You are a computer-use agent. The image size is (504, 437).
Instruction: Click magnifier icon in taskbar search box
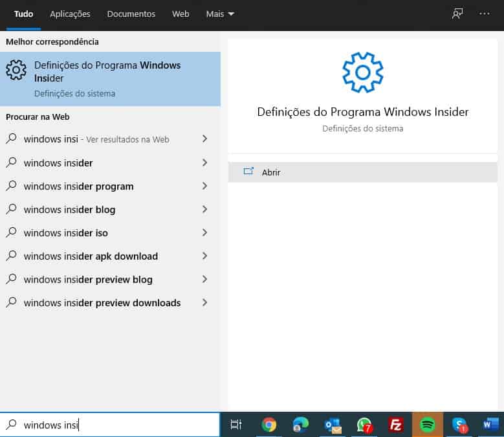pyautogui.click(x=11, y=425)
